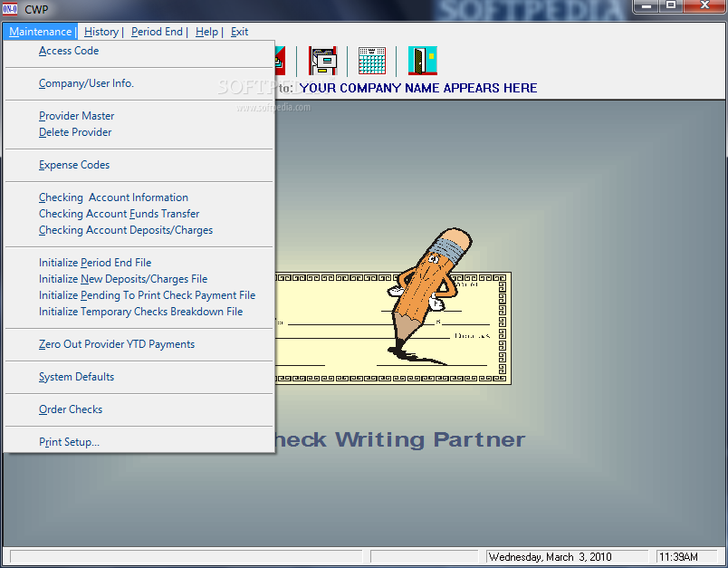
Task: Click the pencil and check illustration
Action: (393, 306)
